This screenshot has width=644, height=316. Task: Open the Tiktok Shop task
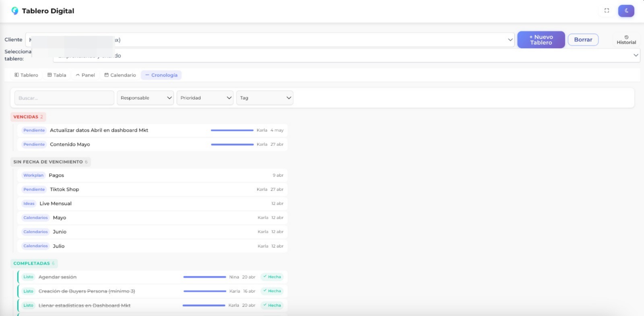pyautogui.click(x=152, y=190)
